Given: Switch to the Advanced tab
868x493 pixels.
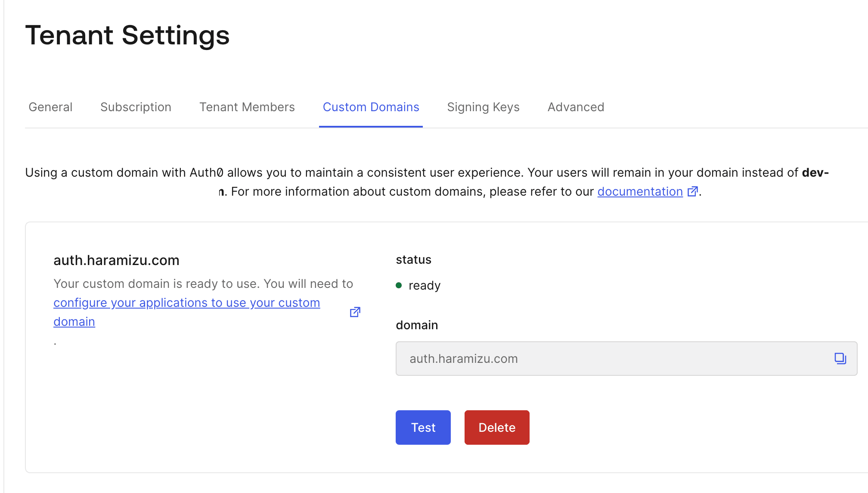Looking at the screenshot, I should tap(576, 107).
